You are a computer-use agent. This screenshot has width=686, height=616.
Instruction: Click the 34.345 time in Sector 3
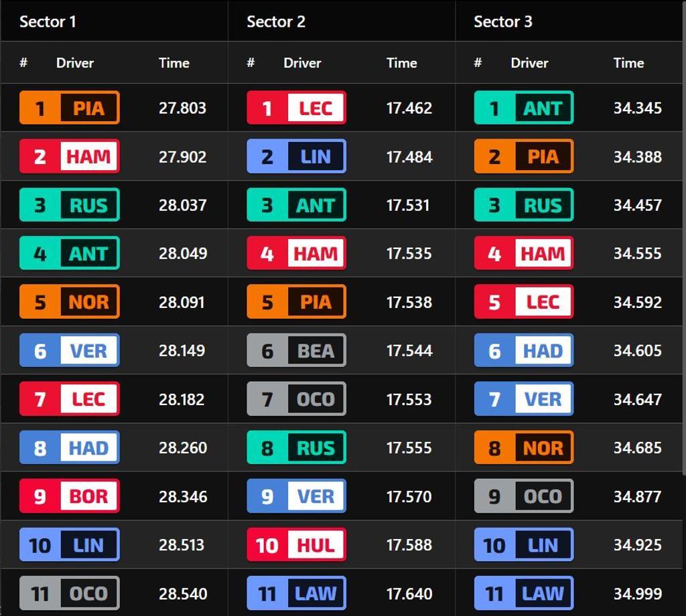click(x=638, y=108)
